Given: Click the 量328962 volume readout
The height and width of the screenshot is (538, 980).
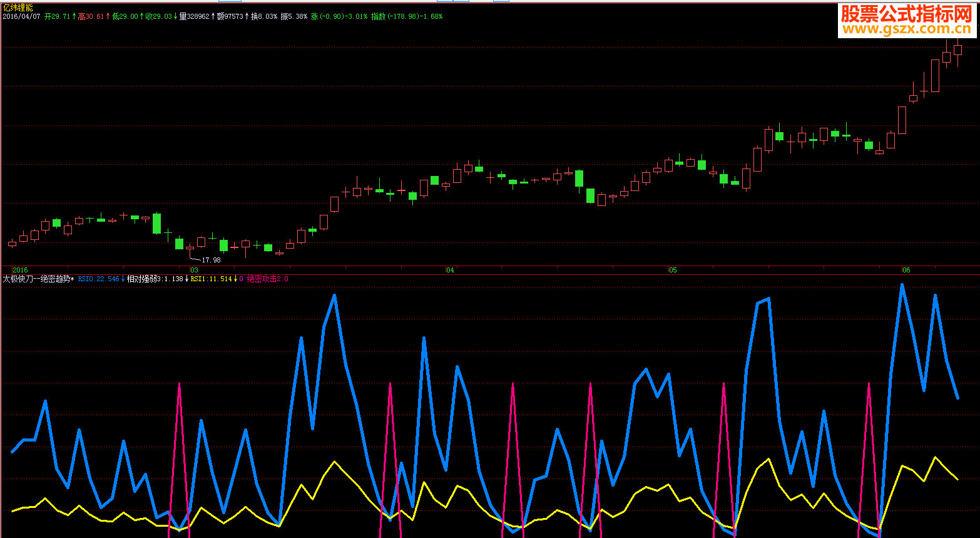Looking at the screenshot, I should pos(194,16).
